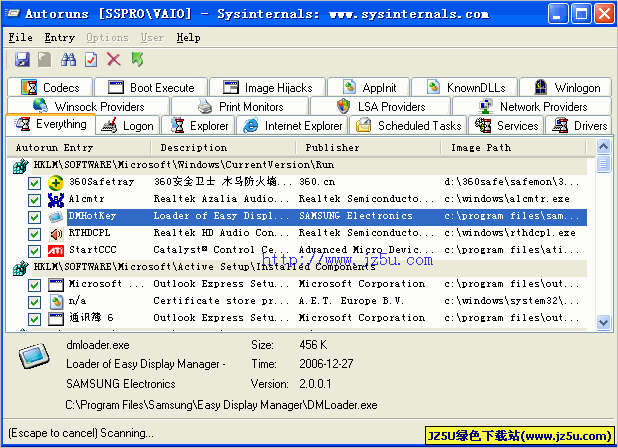Toggle the RTHDCPL checkbox
The image size is (618, 448).
click(34, 234)
